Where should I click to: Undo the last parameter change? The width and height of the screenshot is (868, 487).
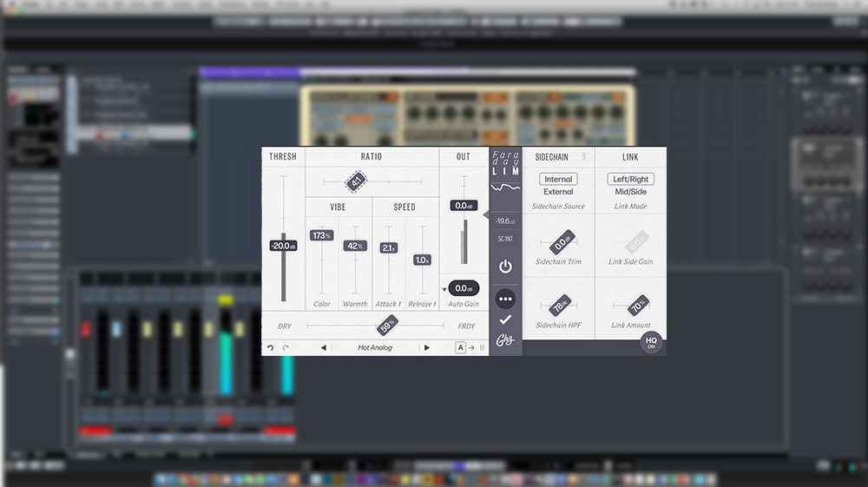point(270,347)
